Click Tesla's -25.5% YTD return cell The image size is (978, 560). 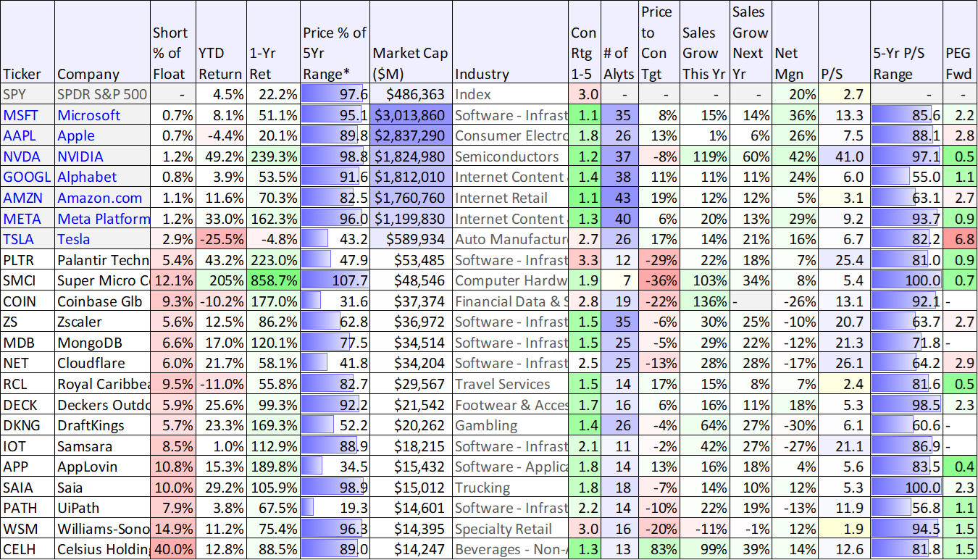[x=221, y=239]
